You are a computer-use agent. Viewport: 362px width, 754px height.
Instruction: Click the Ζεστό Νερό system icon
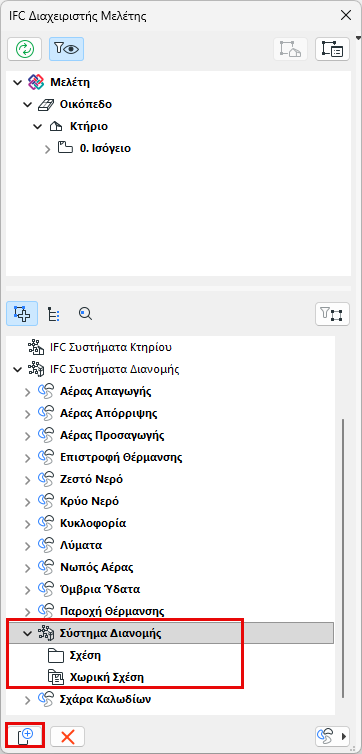(45, 479)
